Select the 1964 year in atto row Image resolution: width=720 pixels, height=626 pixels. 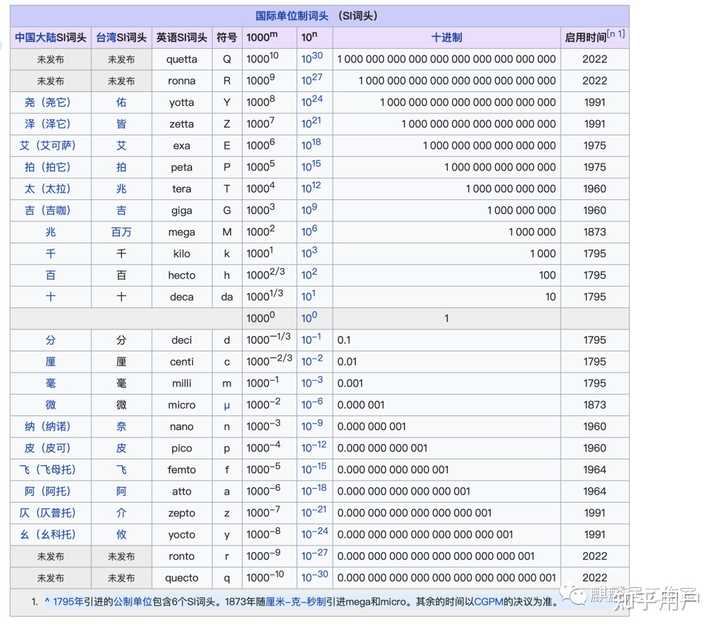coord(595,491)
